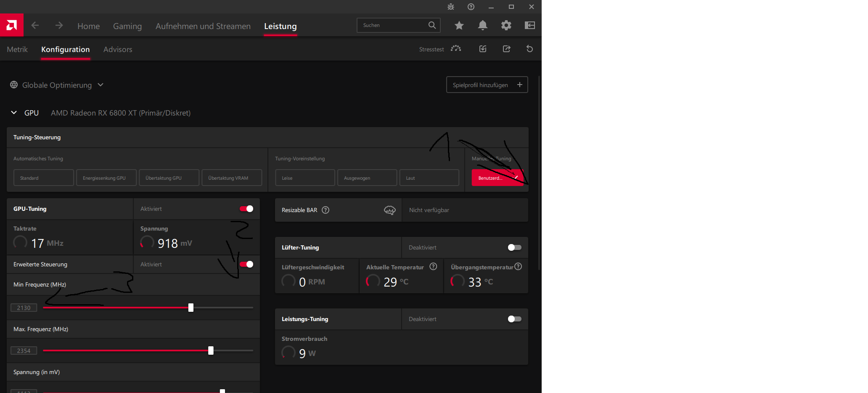The width and height of the screenshot is (868, 393).
Task: Click the AMD logo icon
Action: pyautogui.click(x=12, y=25)
